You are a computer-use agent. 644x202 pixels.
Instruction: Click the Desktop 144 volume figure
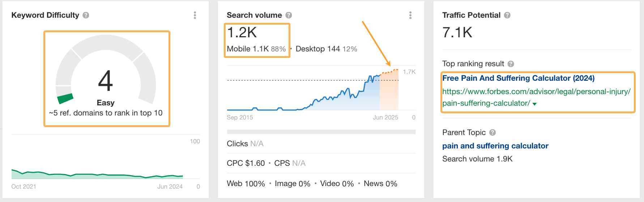318,49
